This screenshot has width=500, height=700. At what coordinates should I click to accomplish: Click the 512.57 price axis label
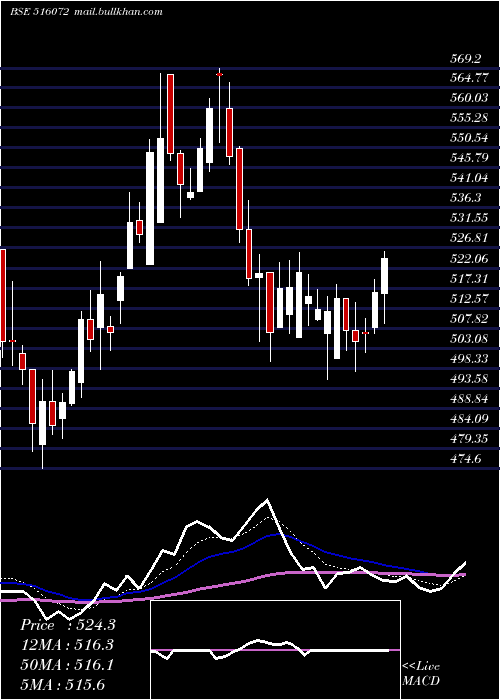coord(469,299)
